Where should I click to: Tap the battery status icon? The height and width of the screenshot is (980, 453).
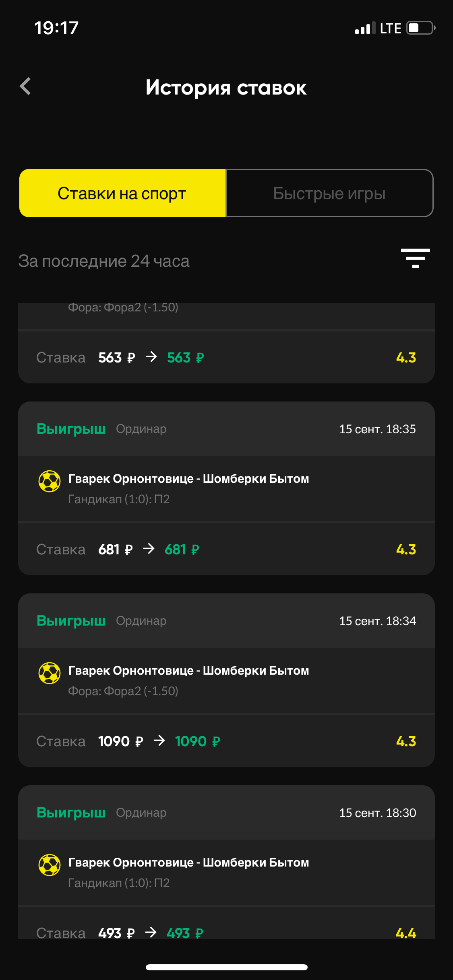tap(421, 28)
